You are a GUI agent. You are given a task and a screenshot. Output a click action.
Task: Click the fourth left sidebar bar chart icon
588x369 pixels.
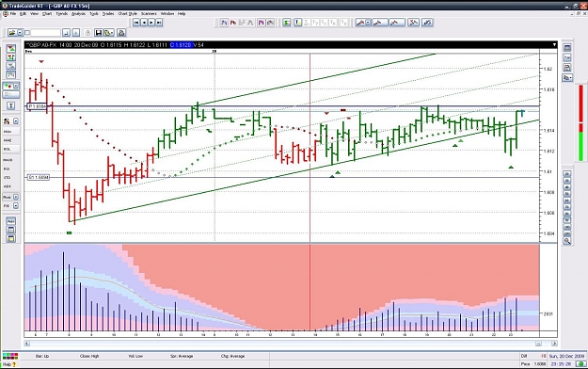pyautogui.click(x=11, y=75)
